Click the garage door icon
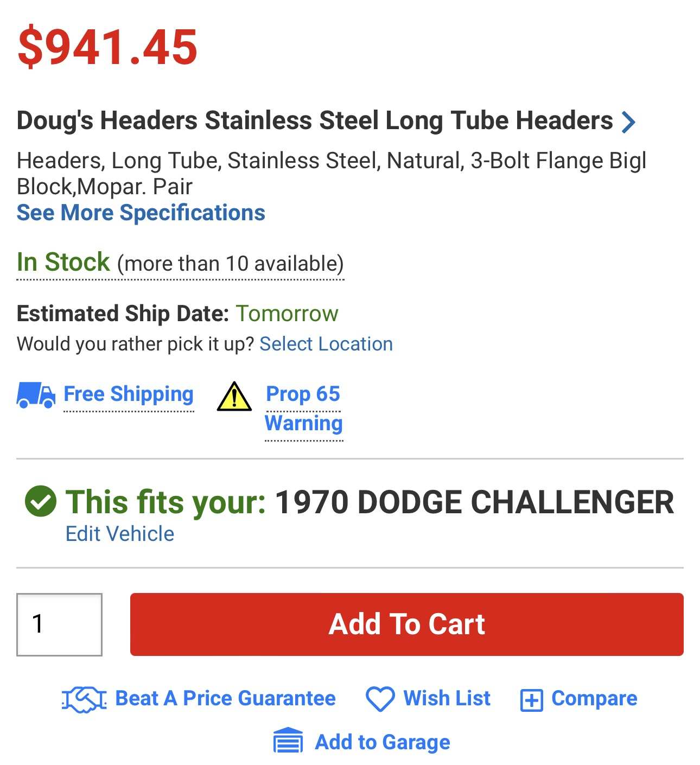Image resolution: width=700 pixels, height=765 pixels. coord(288,741)
